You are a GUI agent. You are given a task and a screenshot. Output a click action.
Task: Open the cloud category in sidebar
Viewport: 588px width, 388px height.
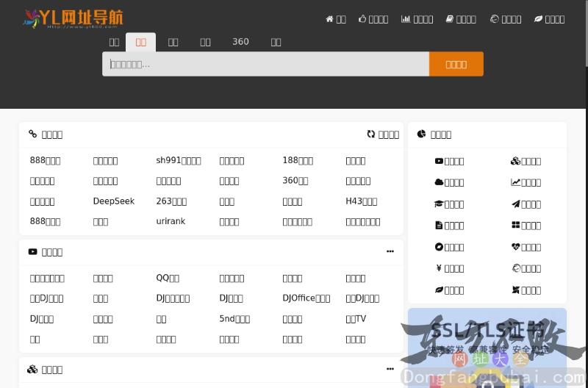[449, 182]
